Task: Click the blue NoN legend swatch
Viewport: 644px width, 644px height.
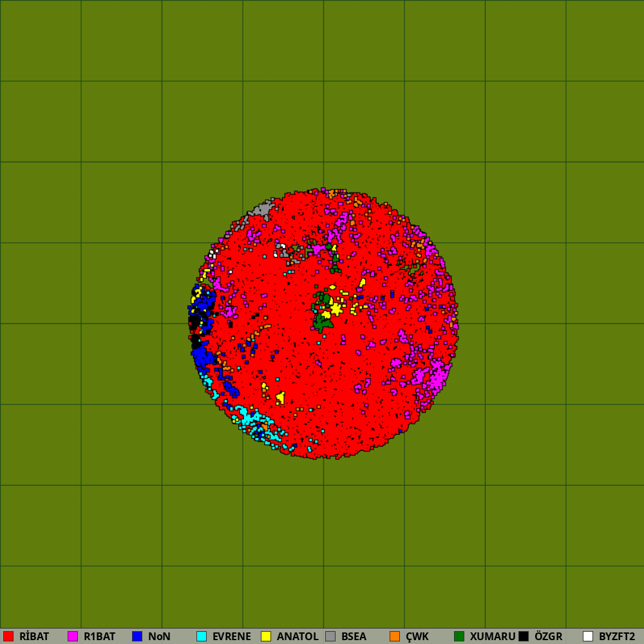Action: (137, 636)
